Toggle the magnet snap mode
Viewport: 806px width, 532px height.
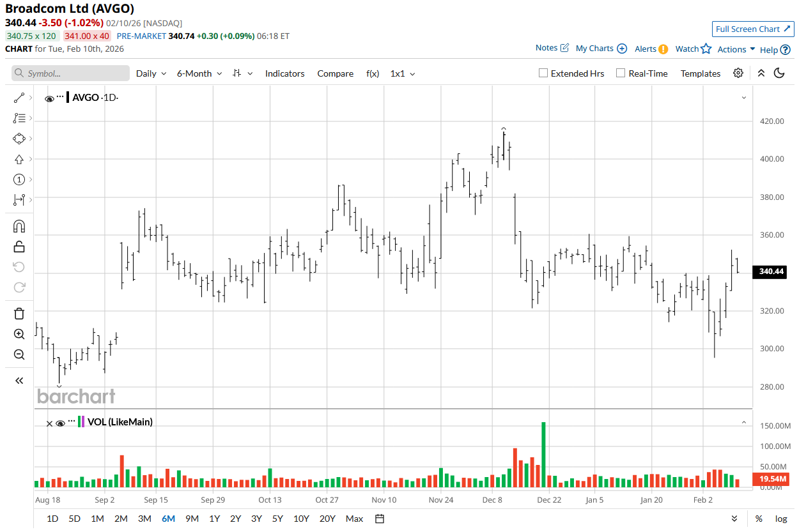pos(19,226)
